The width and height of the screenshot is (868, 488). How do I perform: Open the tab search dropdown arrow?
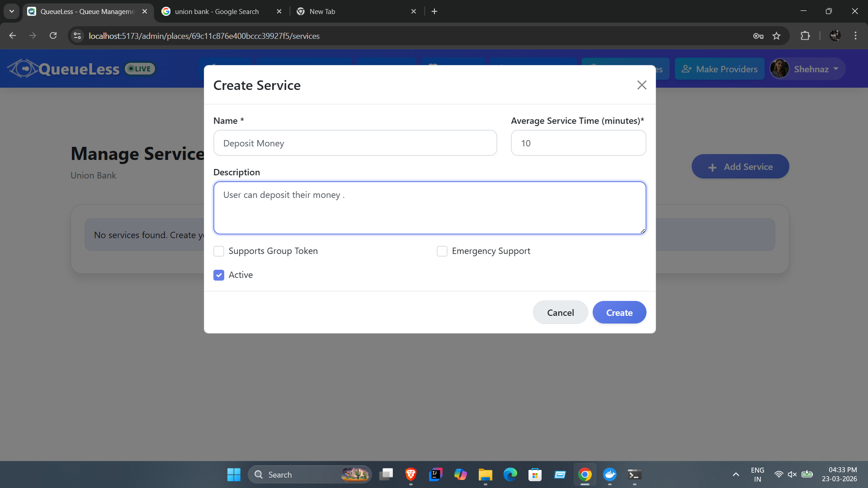(12, 11)
